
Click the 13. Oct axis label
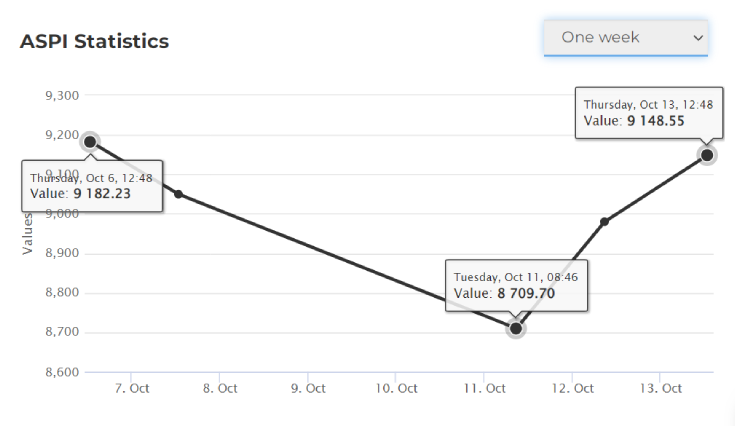point(661,389)
